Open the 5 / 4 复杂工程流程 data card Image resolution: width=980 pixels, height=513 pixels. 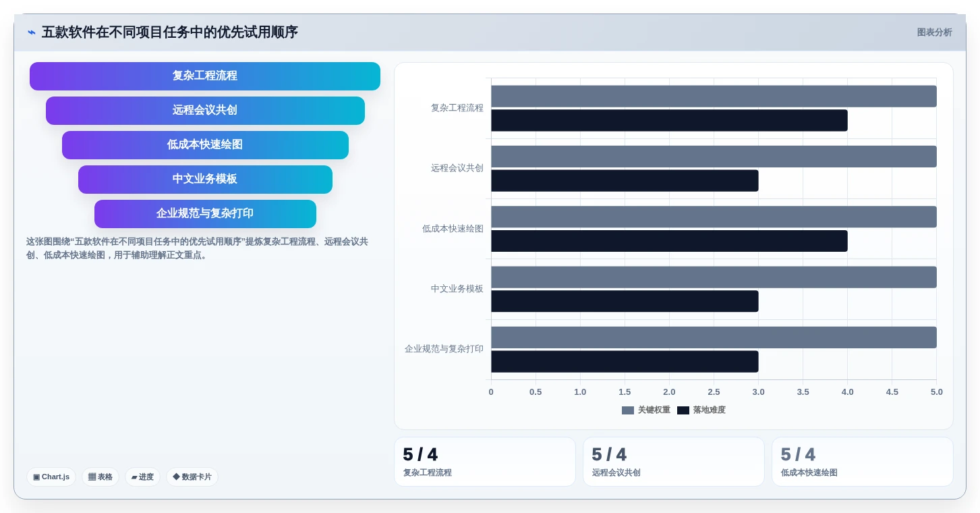[x=485, y=462]
